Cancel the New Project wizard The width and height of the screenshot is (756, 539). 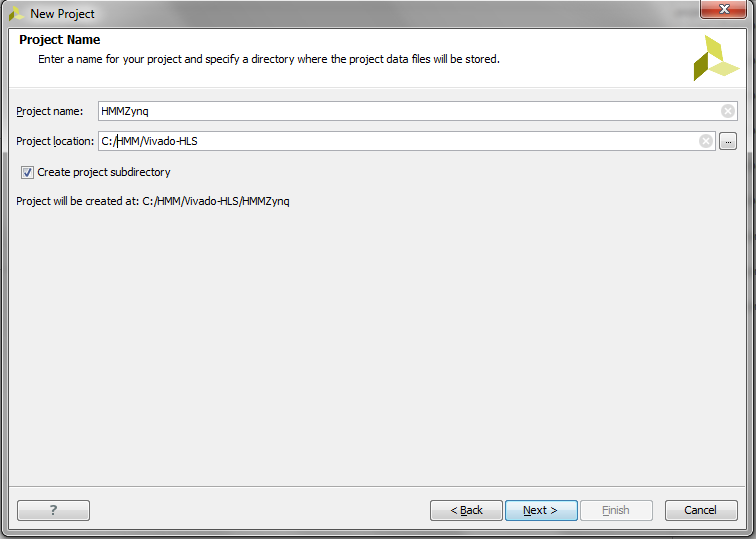701,510
